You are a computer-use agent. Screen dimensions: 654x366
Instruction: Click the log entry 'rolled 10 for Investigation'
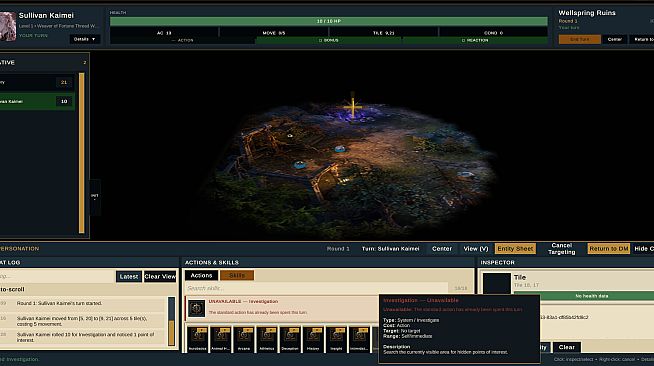(83, 337)
